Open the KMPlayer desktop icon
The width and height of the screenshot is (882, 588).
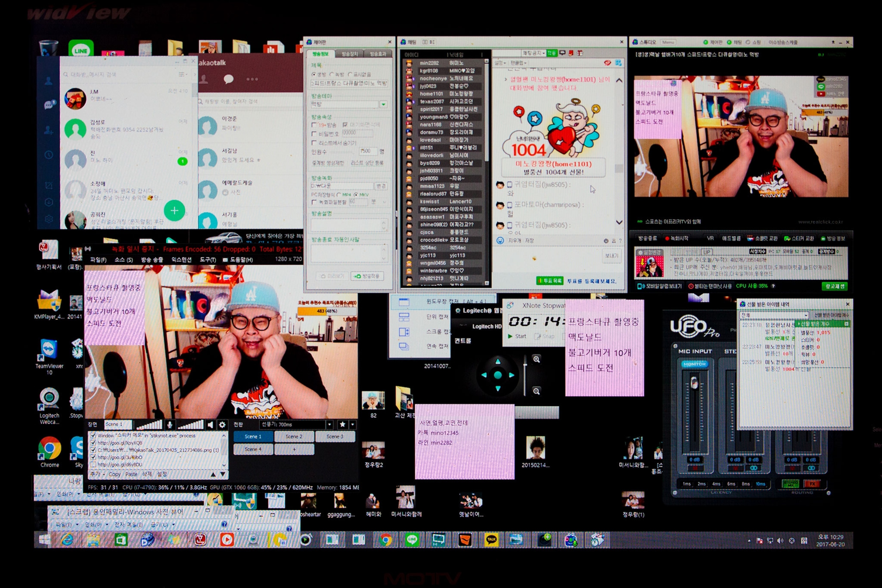[49, 304]
